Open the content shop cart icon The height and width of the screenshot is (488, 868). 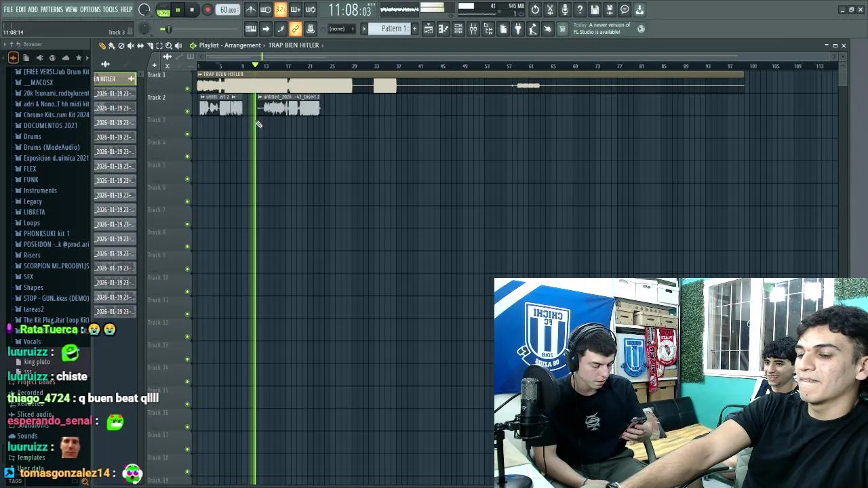coord(562,29)
